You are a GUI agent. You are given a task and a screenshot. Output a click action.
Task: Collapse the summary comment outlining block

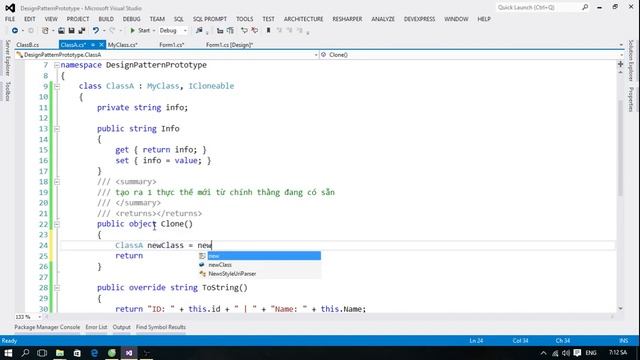57,182
